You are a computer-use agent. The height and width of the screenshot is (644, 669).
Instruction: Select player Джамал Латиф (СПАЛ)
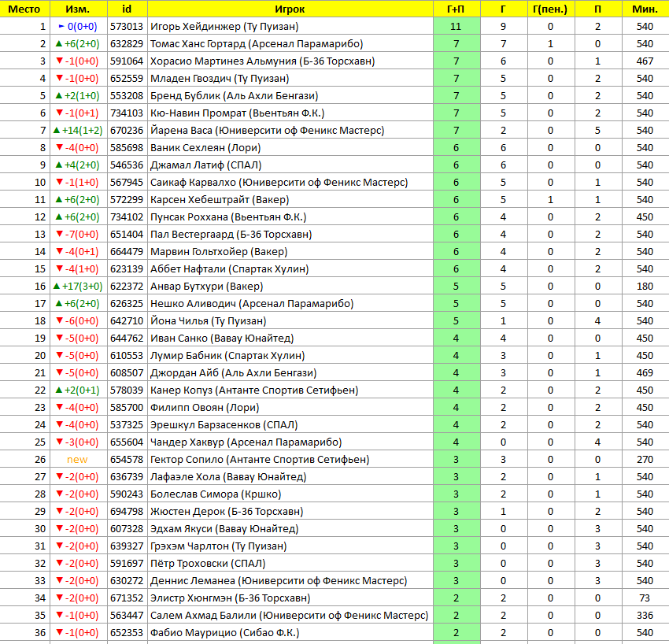206,165
